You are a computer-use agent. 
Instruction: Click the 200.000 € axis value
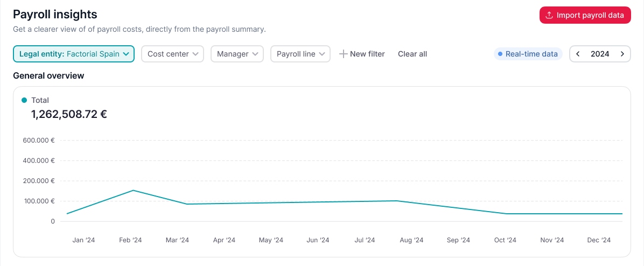tap(39, 180)
